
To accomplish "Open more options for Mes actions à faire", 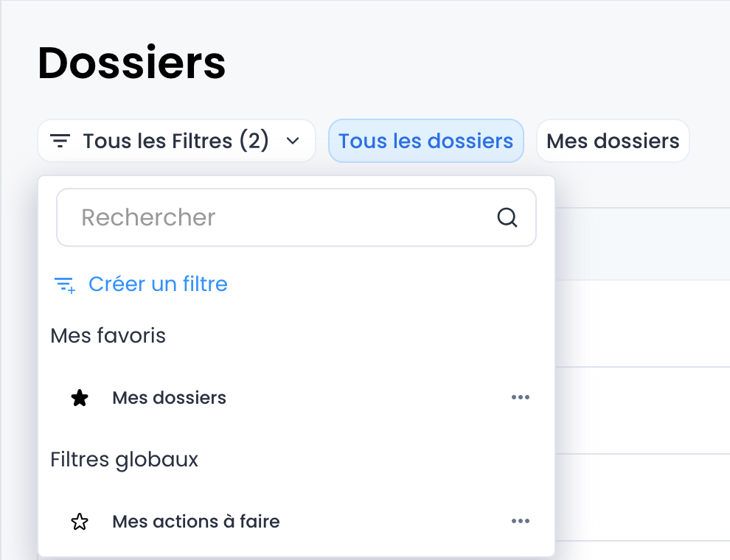I will pyautogui.click(x=521, y=522).
